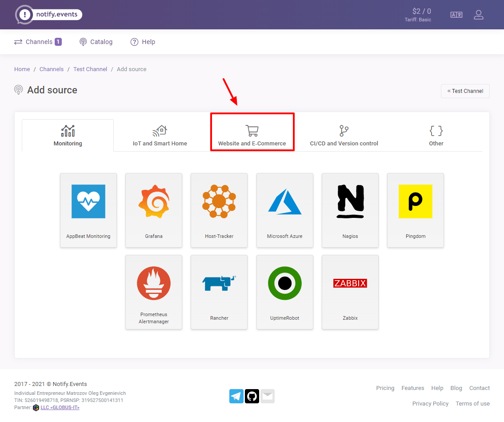Select the AppBeat Monitoring source card
504x422 pixels.
coord(88,210)
